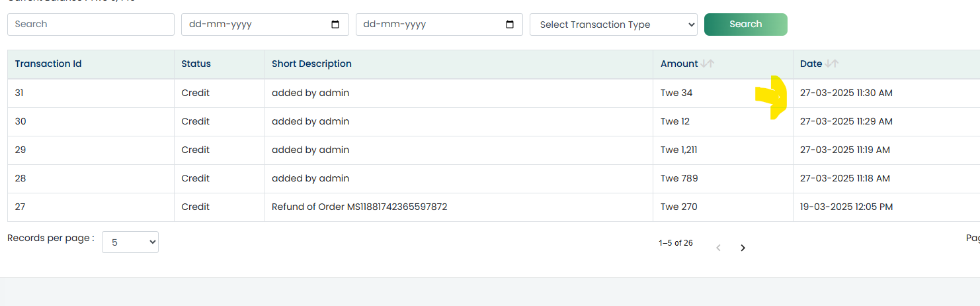Click the first dd-mm-yyyy date input
This screenshot has width=980, height=306.
265,25
